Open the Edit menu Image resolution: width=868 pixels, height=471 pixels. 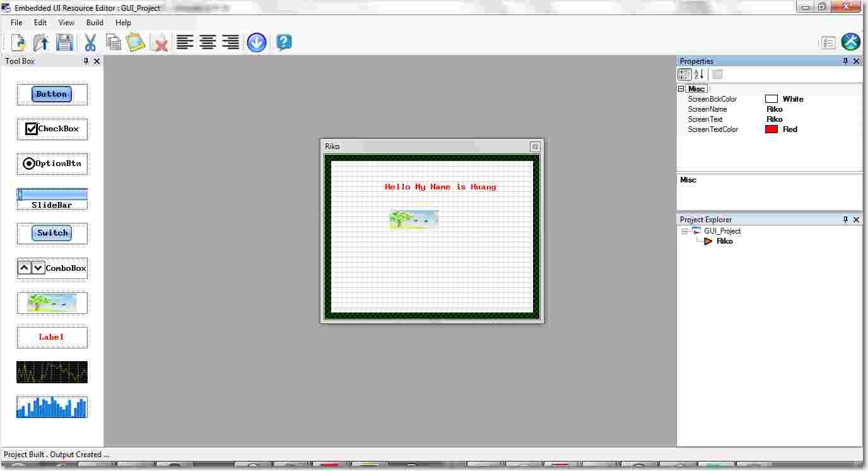[x=40, y=23]
